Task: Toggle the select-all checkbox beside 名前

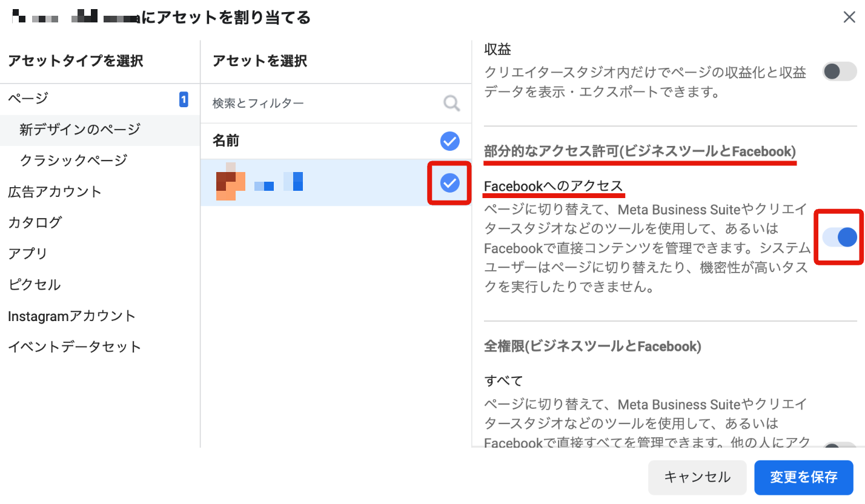Action: click(449, 141)
